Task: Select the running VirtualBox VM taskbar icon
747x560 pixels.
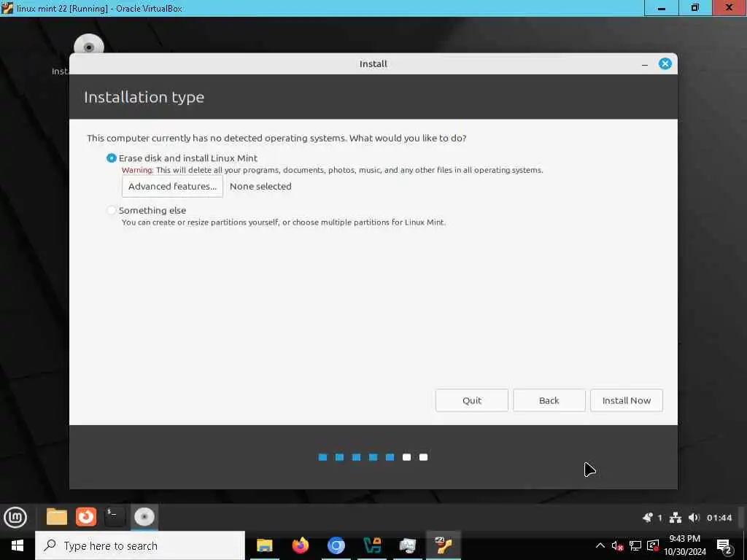Action: (x=444, y=545)
